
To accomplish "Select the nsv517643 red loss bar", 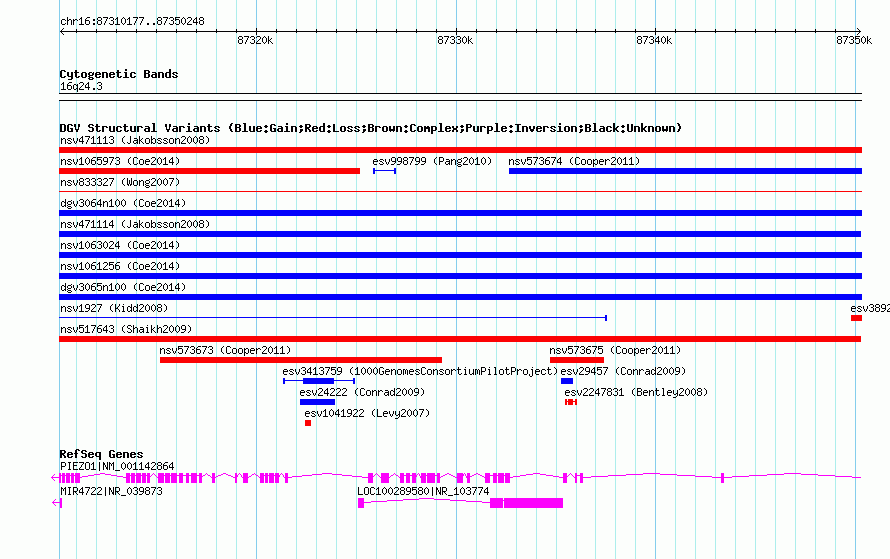I will pos(460,339).
